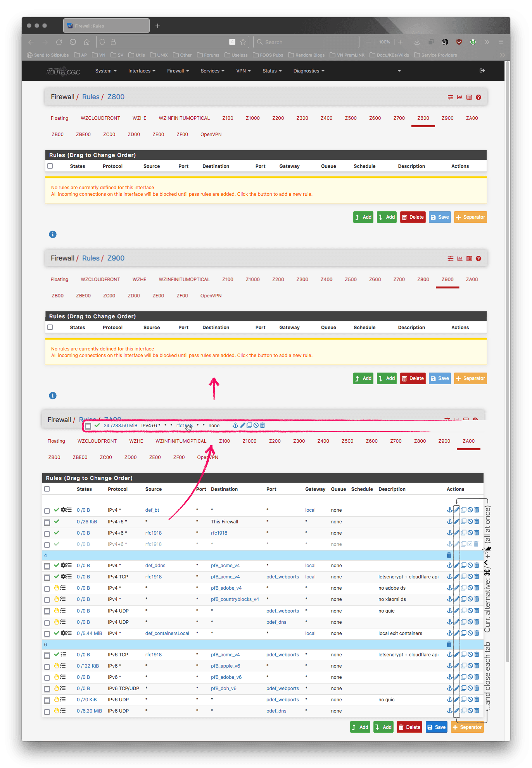Viewport: 532px width, 768px height.
Task: Click Delete button in Z800 panel
Action: pyautogui.click(x=413, y=217)
